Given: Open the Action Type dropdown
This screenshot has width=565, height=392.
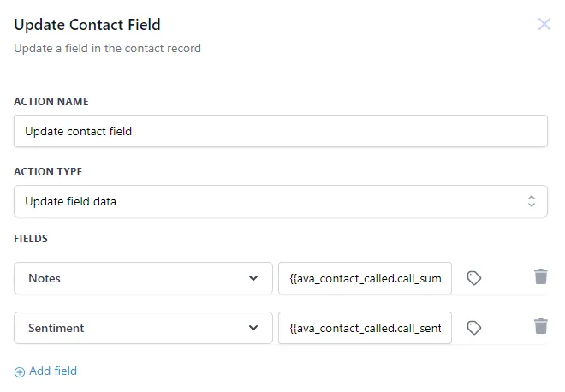Looking at the screenshot, I should click(x=281, y=202).
